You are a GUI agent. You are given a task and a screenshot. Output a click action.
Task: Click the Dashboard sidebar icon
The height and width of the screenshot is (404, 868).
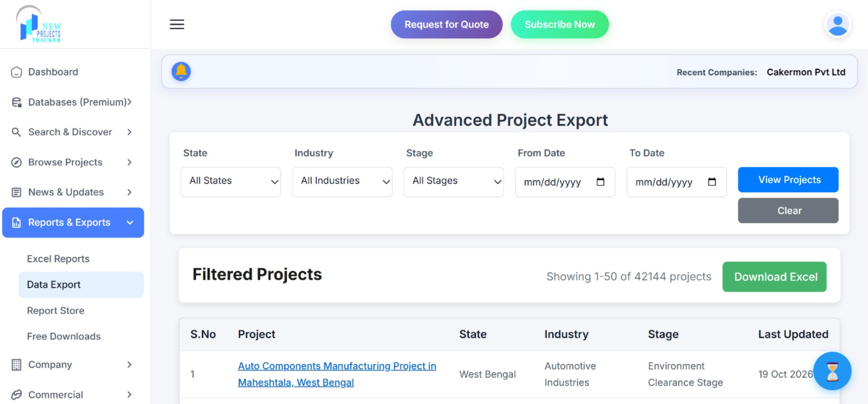point(16,72)
